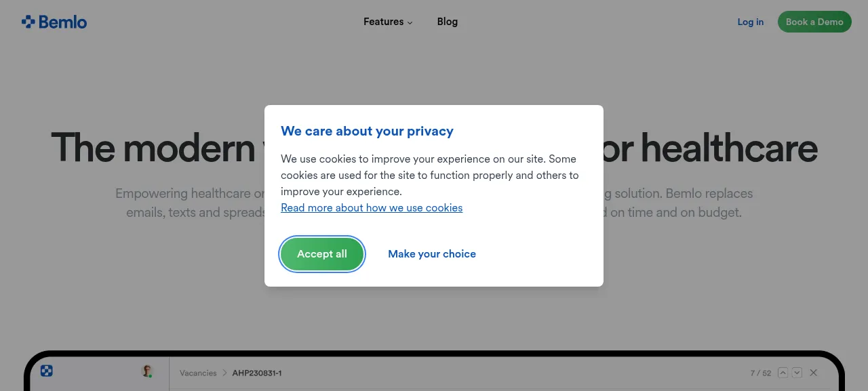The width and height of the screenshot is (868, 391).
Task: Go to the Blog page
Action: pos(448,22)
